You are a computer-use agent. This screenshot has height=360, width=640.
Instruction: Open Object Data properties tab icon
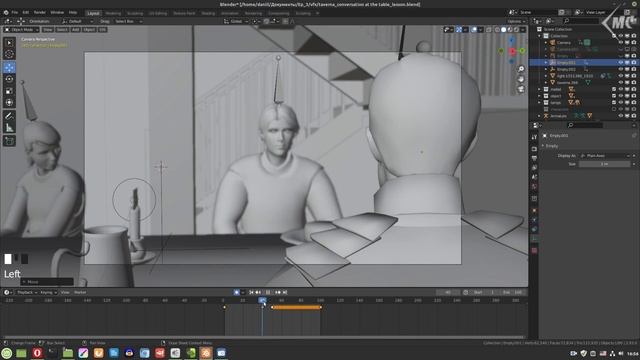[x=534, y=239]
